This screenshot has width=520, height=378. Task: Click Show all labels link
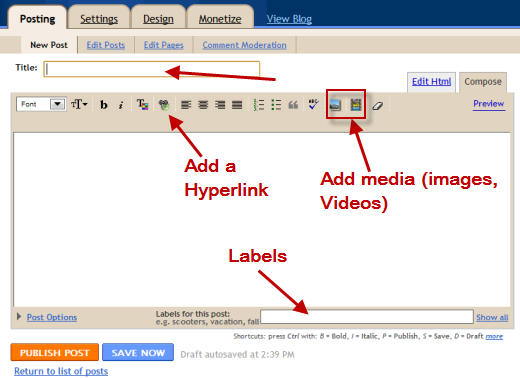pos(492,317)
